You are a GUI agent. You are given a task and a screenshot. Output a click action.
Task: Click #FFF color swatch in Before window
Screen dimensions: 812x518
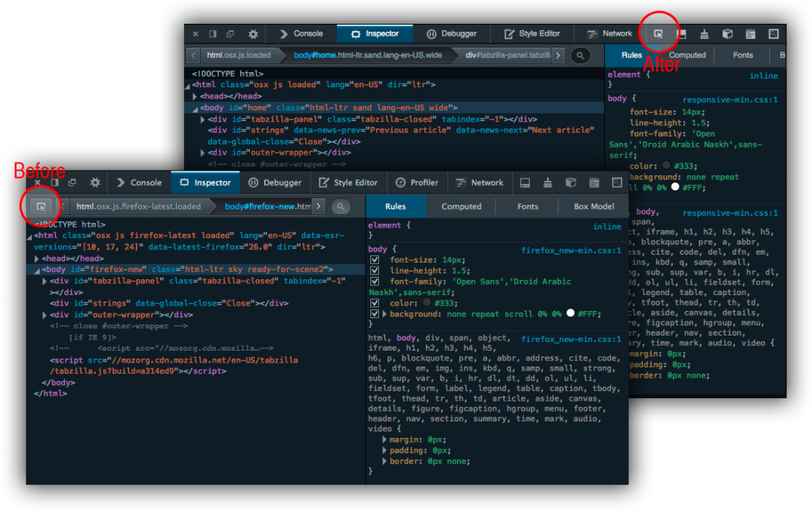tap(570, 313)
